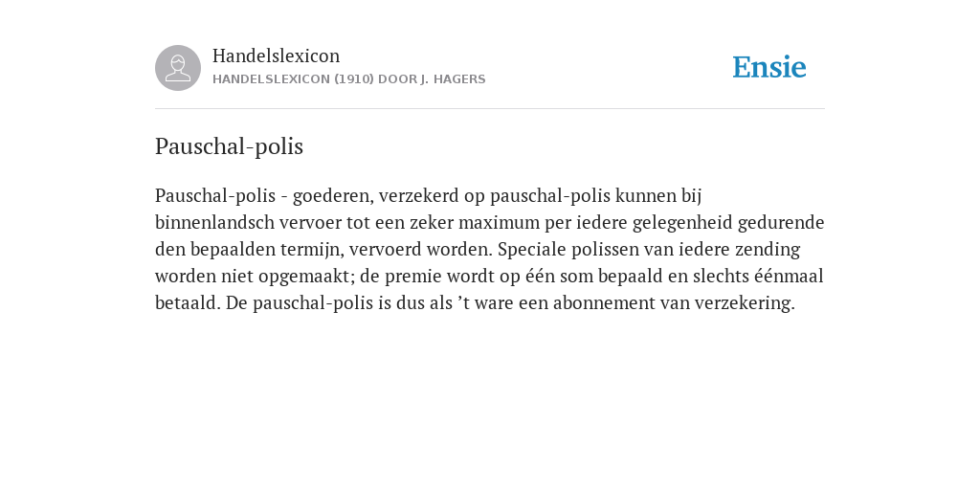Click the word Speciale in the paragraph
The width and height of the screenshot is (980, 490).
532,250
